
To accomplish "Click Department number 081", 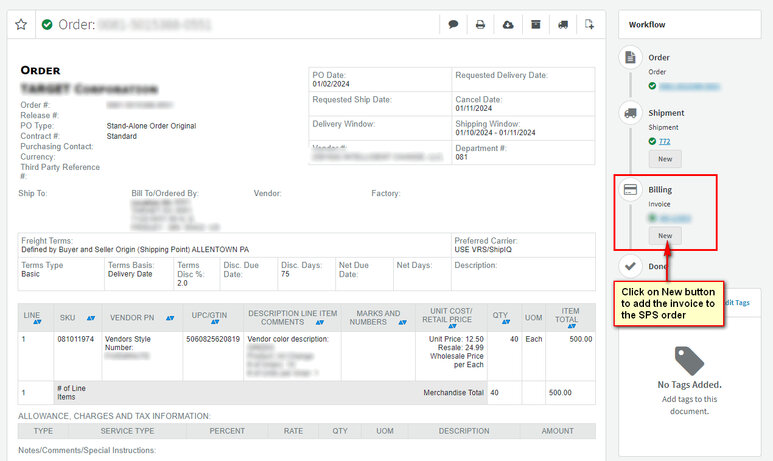I will pos(461,157).
